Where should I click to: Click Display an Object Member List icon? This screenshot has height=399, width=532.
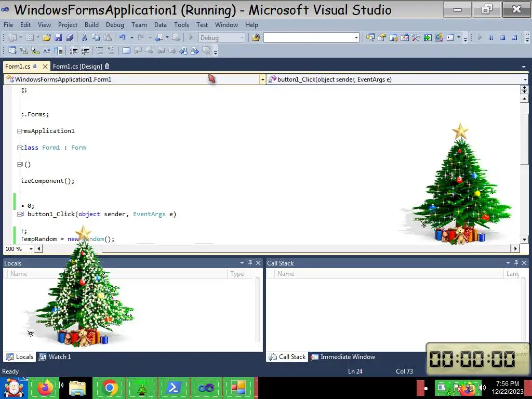pos(12,50)
